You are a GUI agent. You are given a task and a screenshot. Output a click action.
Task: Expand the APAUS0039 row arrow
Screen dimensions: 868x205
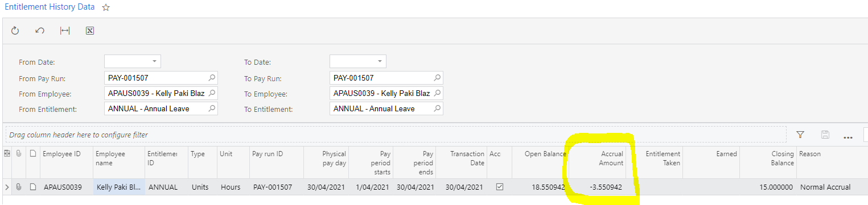7,187
